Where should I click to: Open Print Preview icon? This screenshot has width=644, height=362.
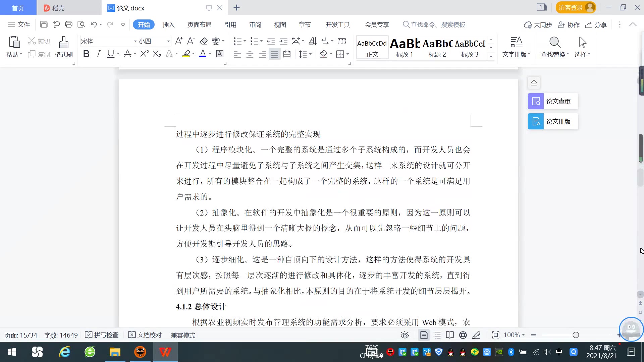click(81, 24)
